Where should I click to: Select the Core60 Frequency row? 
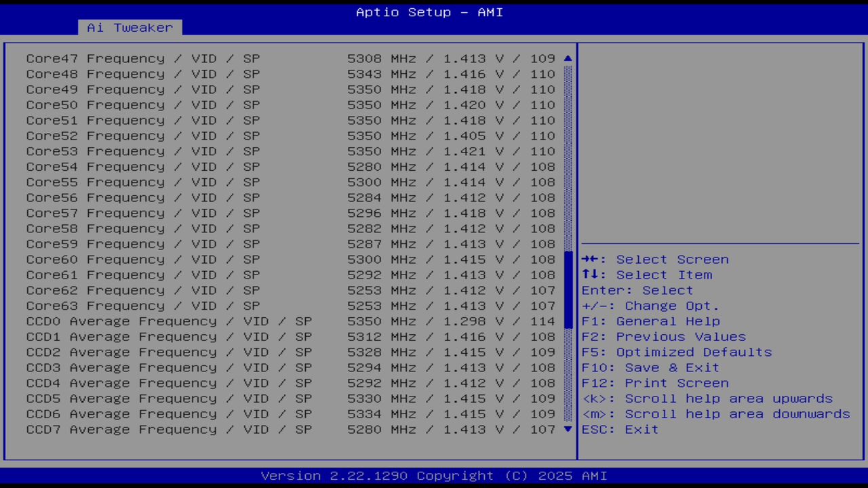203,259
